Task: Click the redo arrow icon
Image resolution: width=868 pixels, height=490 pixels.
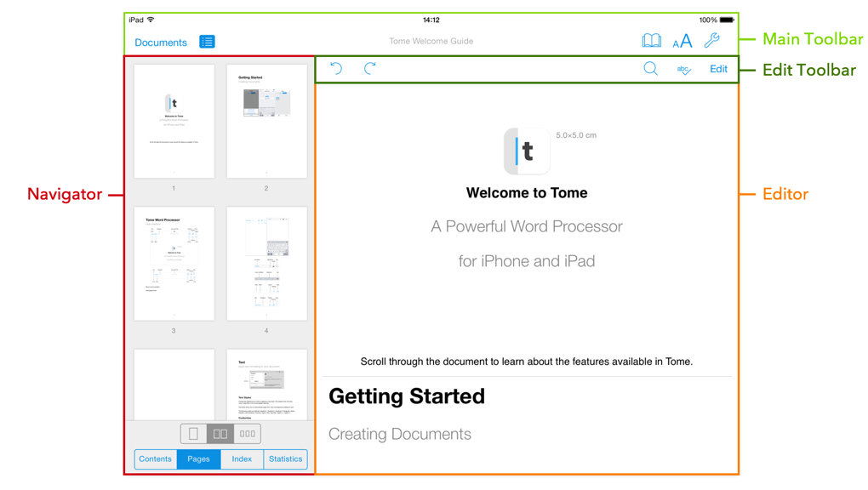Action: click(369, 69)
